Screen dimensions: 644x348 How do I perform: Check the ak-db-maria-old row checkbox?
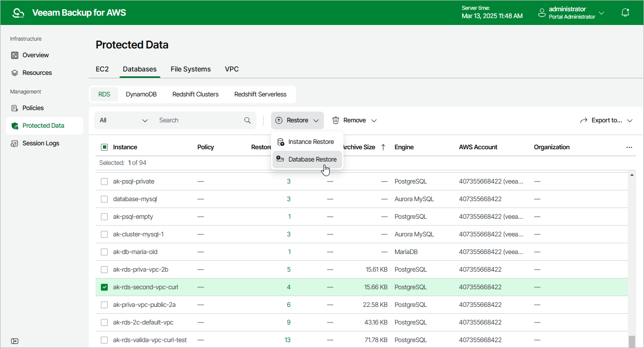point(104,252)
